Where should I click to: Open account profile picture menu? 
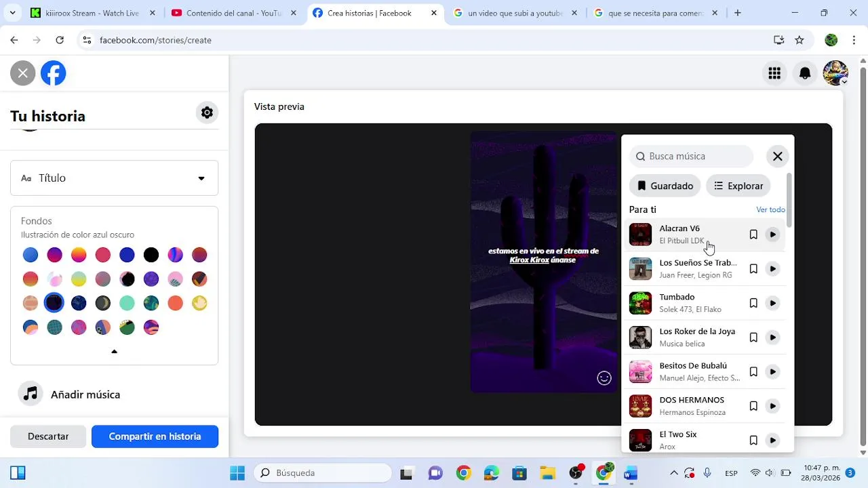[835, 73]
